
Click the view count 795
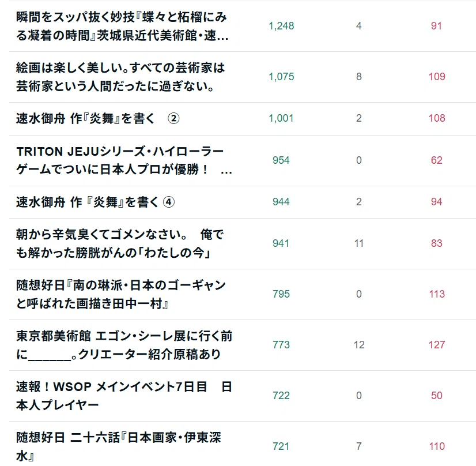tap(281, 294)
